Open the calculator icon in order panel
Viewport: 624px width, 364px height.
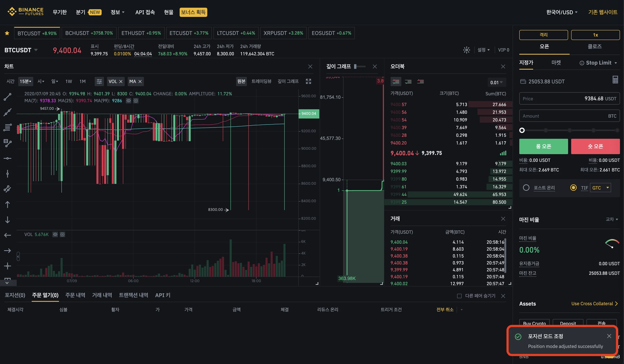coord(615,80)
